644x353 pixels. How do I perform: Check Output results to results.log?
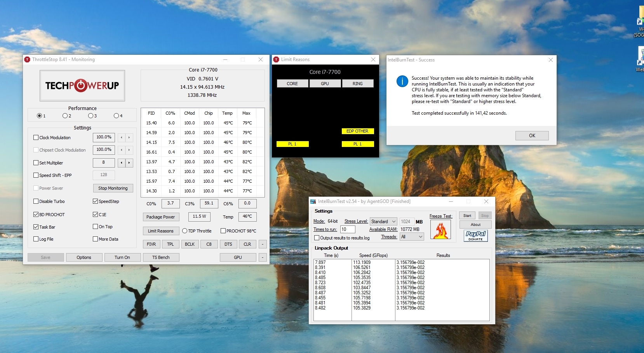(x=317, y=238)
